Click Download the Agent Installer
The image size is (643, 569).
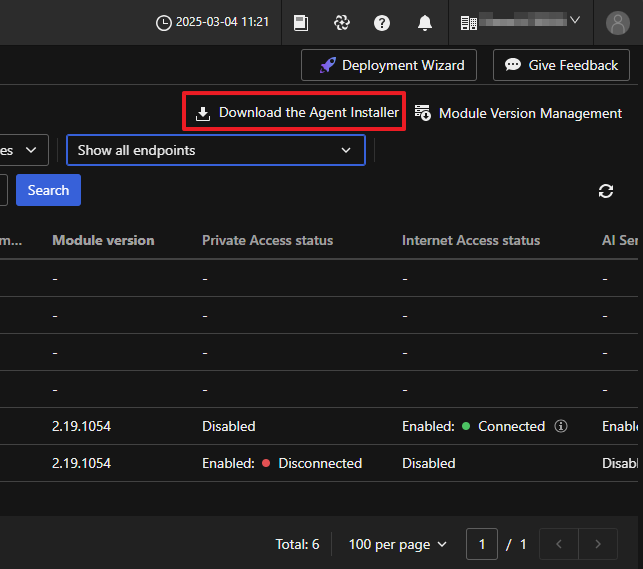tap(297, 113)
